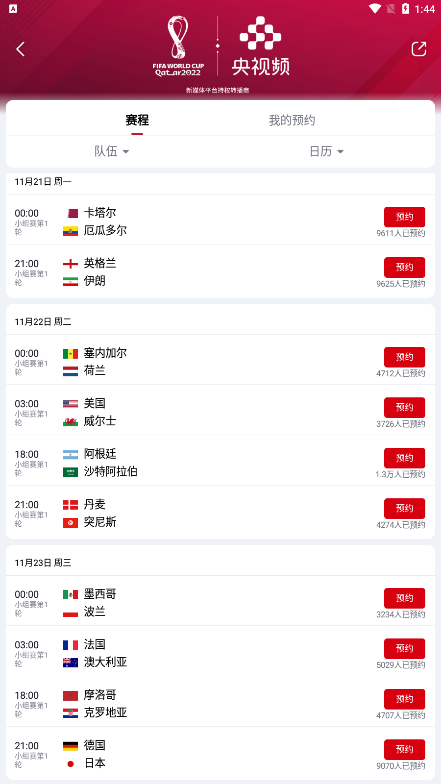Screen dimensions: 441x784
Task: Tap the Wi-Fi status icon
Action: [x=374, y=8]
